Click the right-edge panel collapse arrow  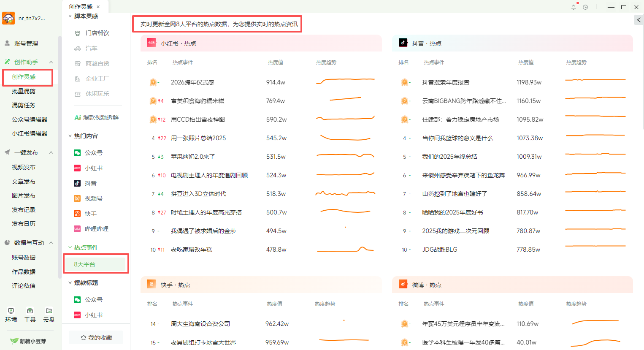(639, 20)
